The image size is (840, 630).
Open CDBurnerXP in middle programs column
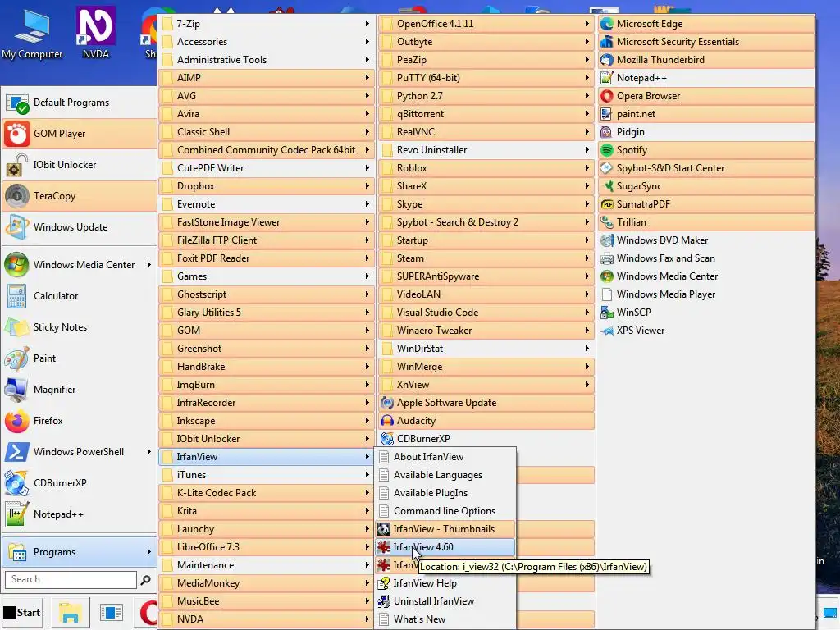tap(486, 439)
